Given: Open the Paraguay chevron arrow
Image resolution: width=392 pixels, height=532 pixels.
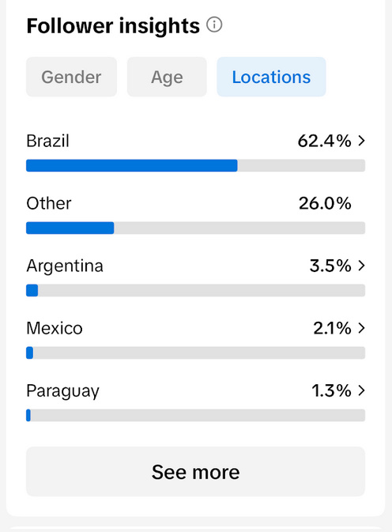Looking at the screenshot, I should click(x=362, y=391).
